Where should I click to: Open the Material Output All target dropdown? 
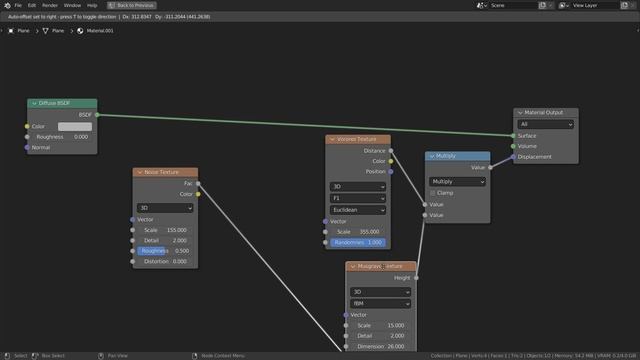(545, 124)
